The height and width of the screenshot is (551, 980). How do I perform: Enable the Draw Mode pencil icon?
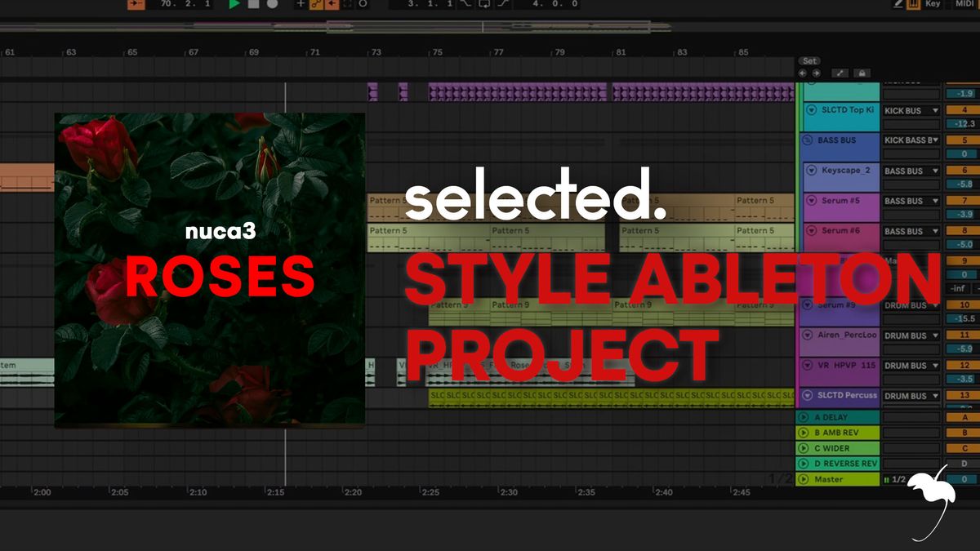click(x=898, y=4)
